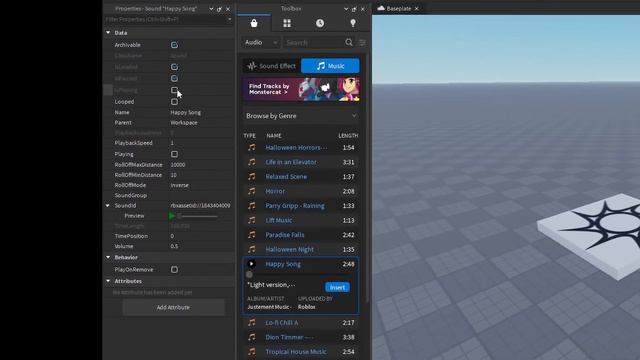
Task: Click the music note icon for Halloween Horrors
Action: click(252, 147)
